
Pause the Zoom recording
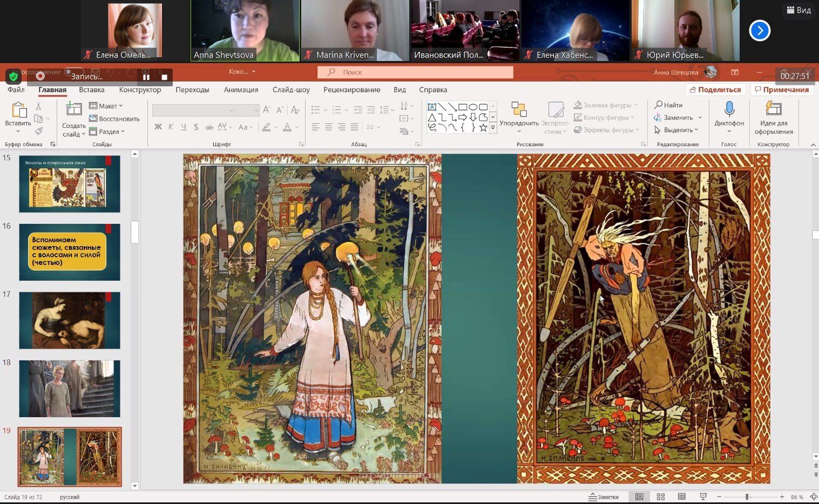tap(146, 77)
